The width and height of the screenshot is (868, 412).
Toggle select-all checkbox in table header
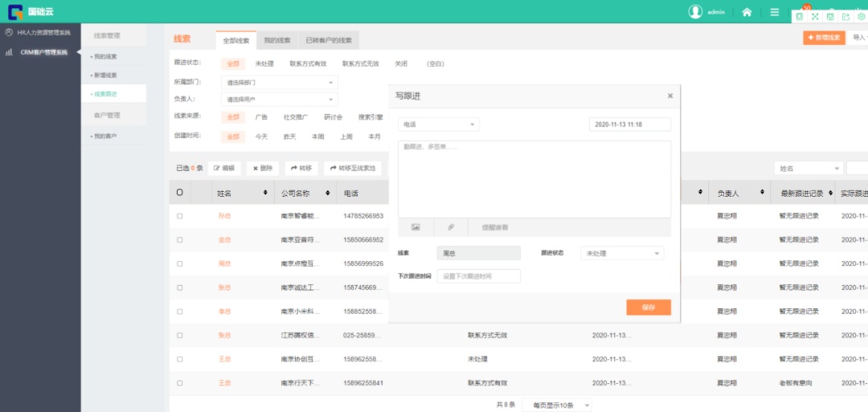pos(180,193)
